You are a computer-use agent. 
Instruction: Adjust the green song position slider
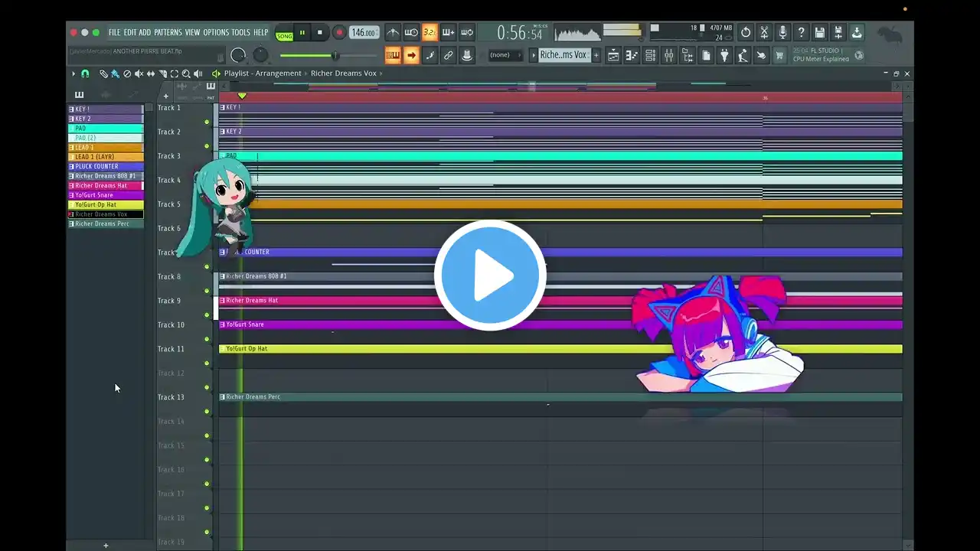329,55
